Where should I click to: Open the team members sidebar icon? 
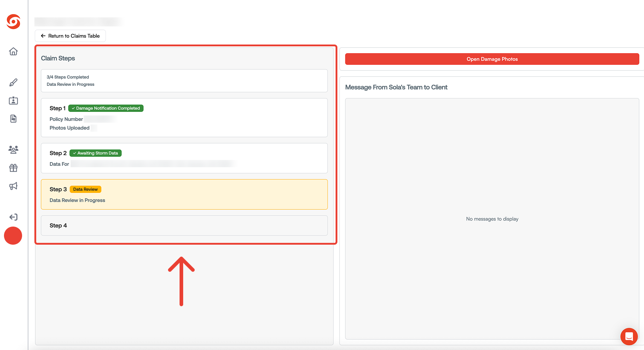point(13,149)
